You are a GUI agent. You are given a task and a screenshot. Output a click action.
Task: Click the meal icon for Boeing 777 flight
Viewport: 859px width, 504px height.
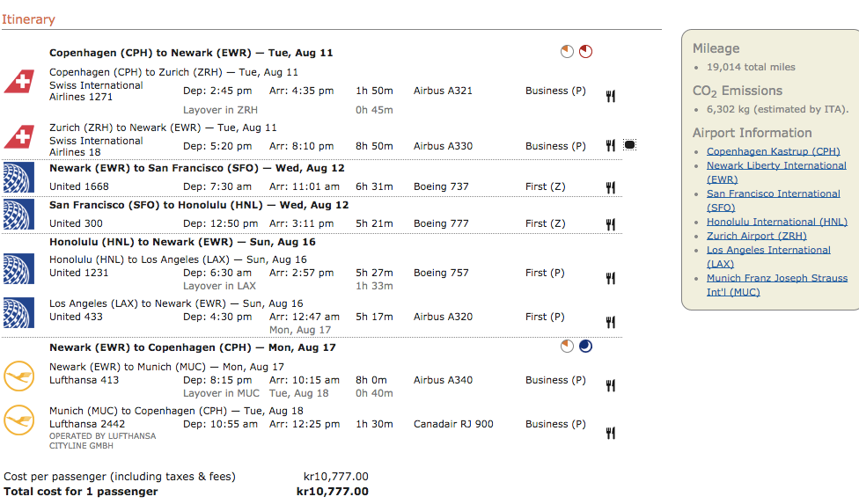pos(610,224)
